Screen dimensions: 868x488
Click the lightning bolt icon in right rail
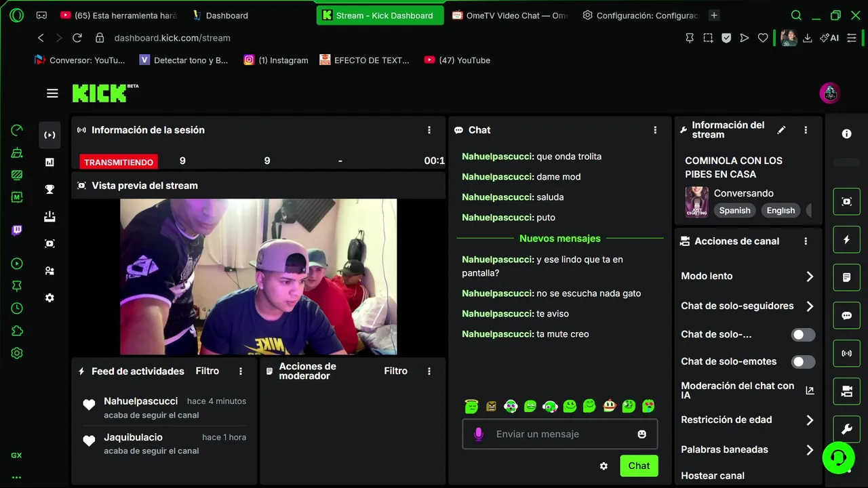(846, 239)
